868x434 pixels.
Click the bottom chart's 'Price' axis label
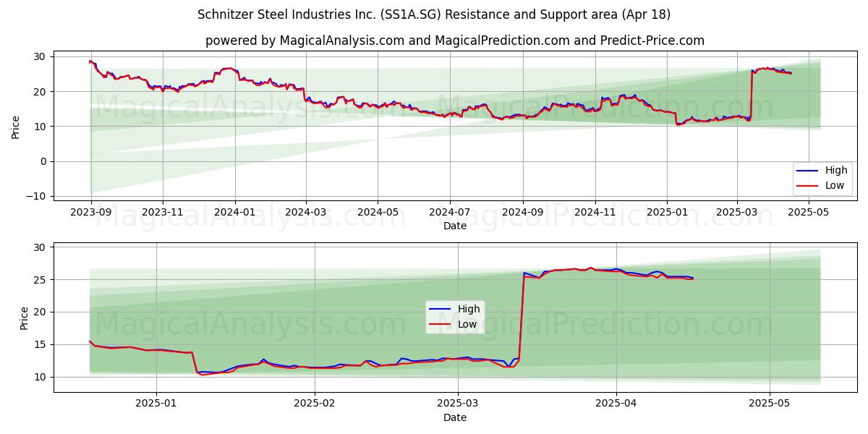[25, 317]
